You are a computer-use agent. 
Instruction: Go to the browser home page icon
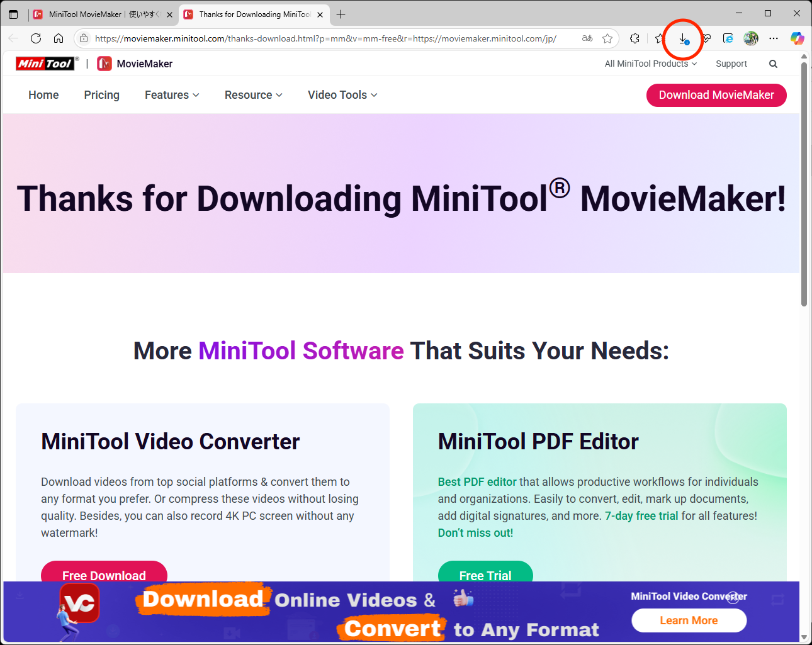59,38
